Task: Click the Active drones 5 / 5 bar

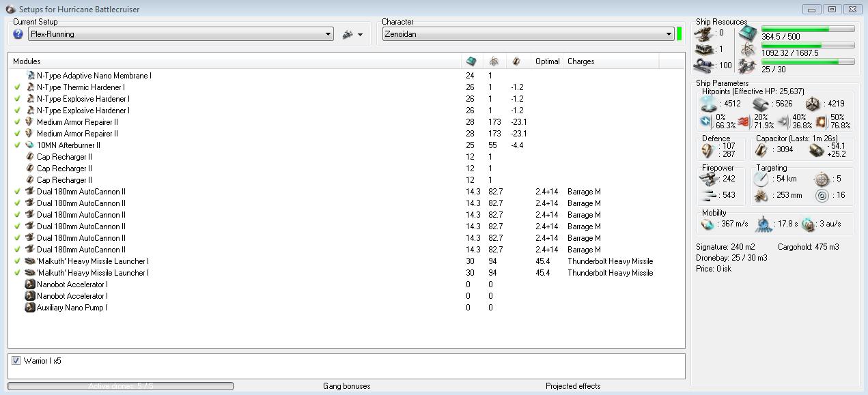Action: coord(121,386)
